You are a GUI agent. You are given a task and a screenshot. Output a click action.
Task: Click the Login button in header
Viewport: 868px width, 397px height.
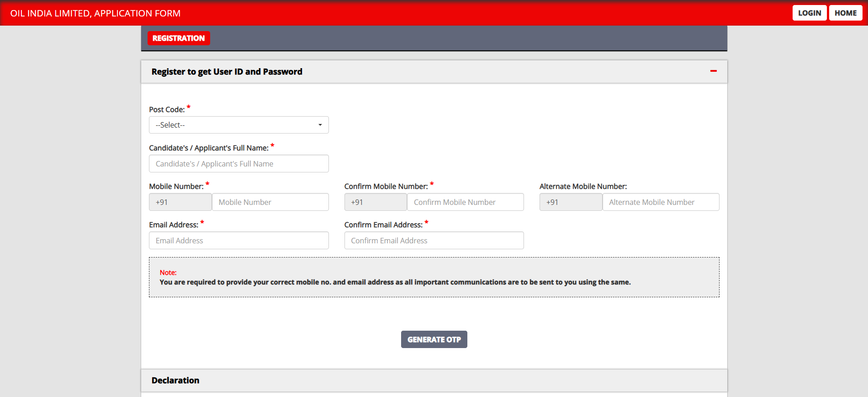coord(809,13)
